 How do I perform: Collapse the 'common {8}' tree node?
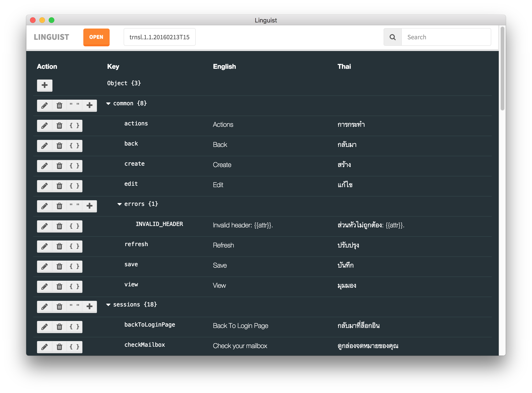(x=108, y=103)
